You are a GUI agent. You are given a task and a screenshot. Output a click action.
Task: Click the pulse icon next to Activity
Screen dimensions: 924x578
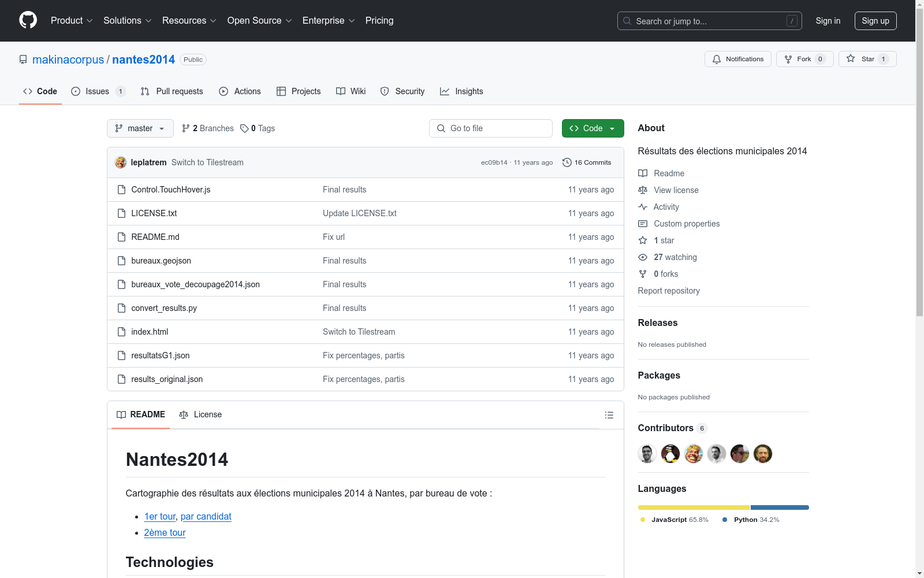pos(643,207)
